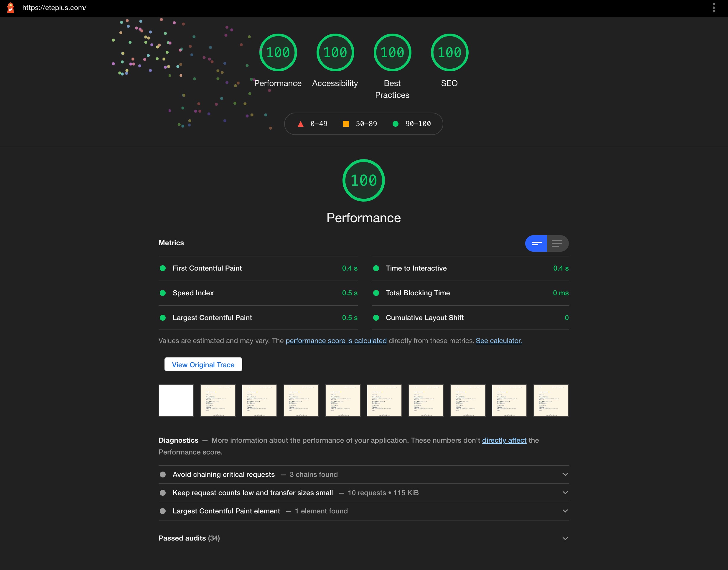Click the last filmstrip thumbnail
This screenshot has width=728, height=570.
(x=551, y=401)
